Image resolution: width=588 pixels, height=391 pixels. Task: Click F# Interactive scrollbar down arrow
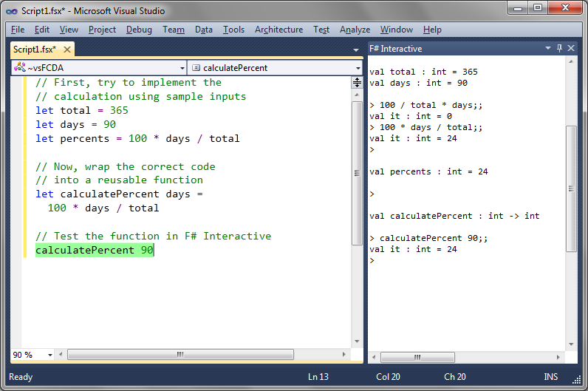pos(571,344)
